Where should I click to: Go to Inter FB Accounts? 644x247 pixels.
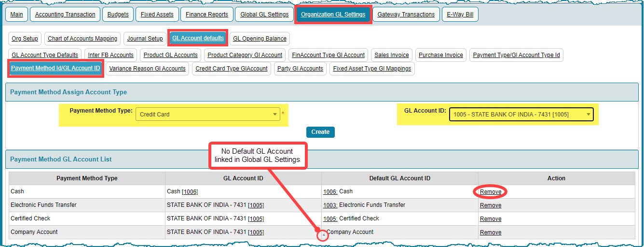coord(110,55)
